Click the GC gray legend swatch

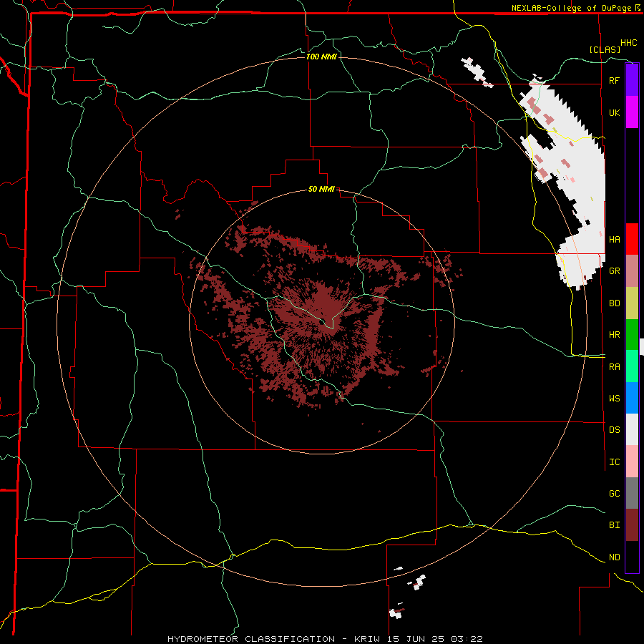[x=632, y=493]
